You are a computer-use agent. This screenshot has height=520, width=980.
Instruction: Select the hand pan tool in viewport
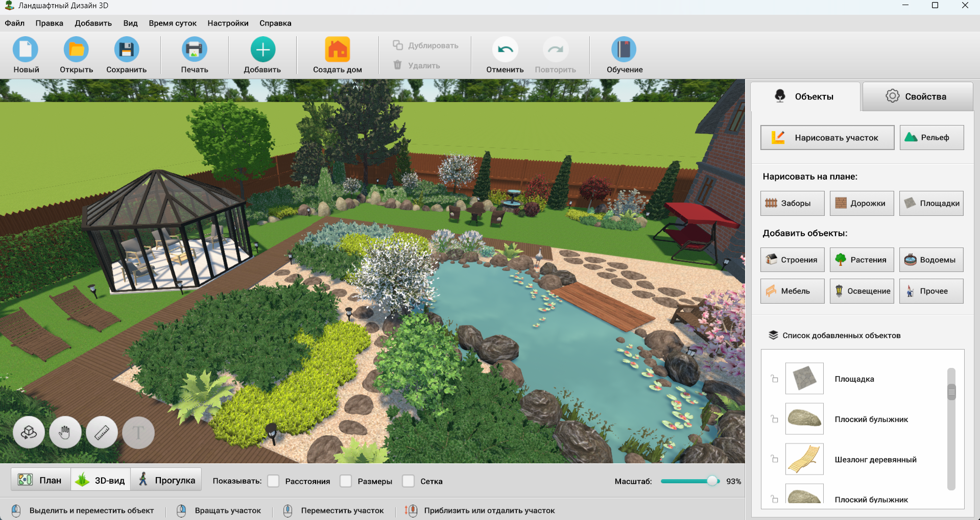coord(65,432)
